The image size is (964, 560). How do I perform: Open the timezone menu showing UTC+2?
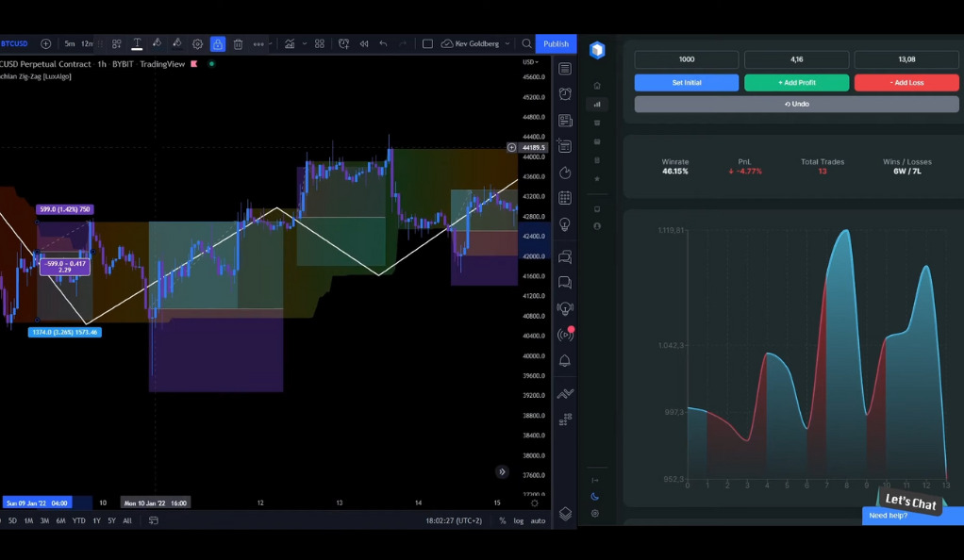(454, 520)
